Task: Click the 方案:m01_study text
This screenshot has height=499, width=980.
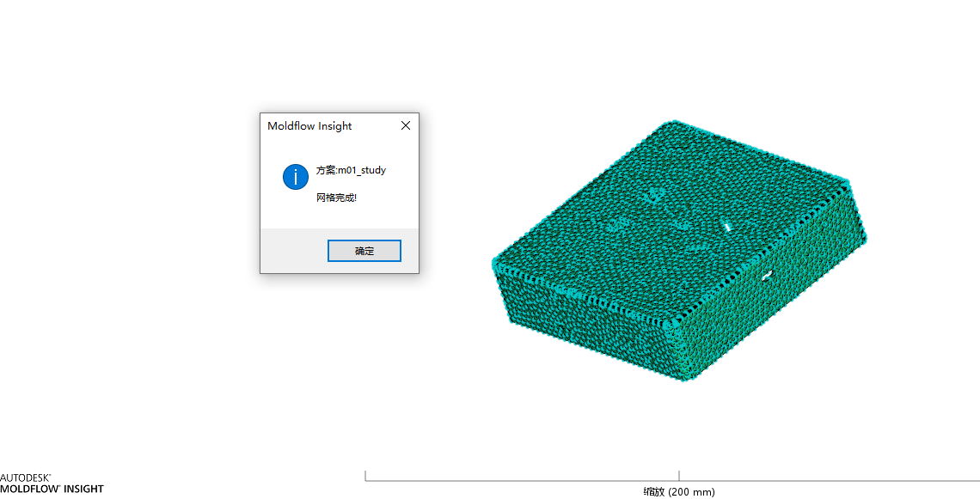Action: click(351, 170)
